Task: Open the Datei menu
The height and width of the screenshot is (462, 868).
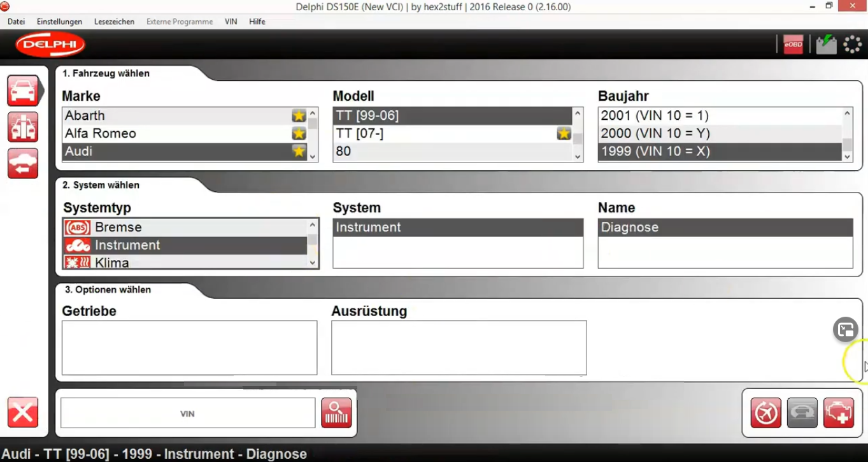Action: 16,22
